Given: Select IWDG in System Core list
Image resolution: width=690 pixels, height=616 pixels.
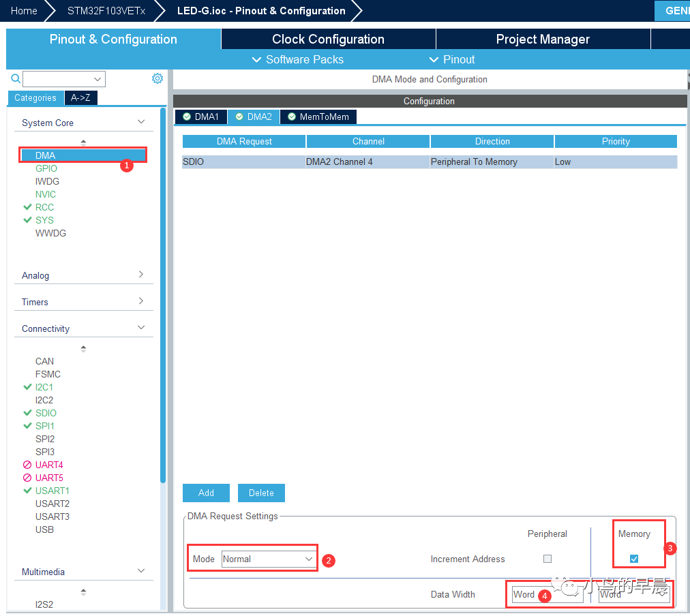Looking at the screenshot, I should [47, 181].
